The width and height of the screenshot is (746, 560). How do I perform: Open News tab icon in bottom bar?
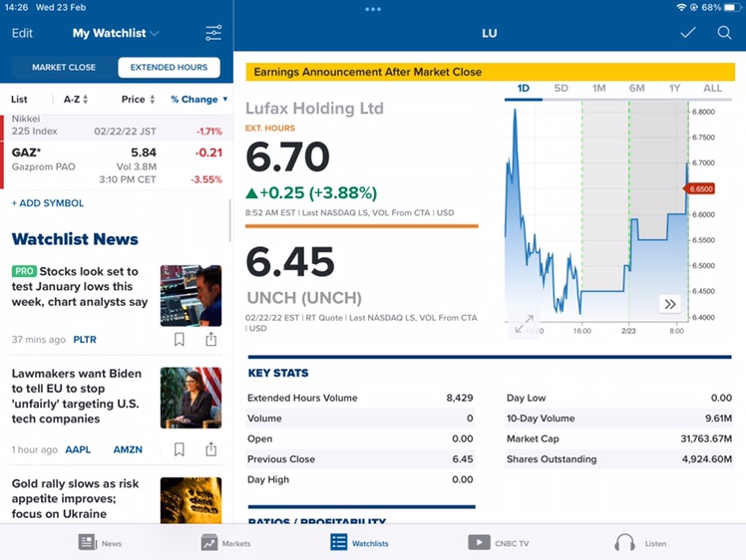pos(88,542)
